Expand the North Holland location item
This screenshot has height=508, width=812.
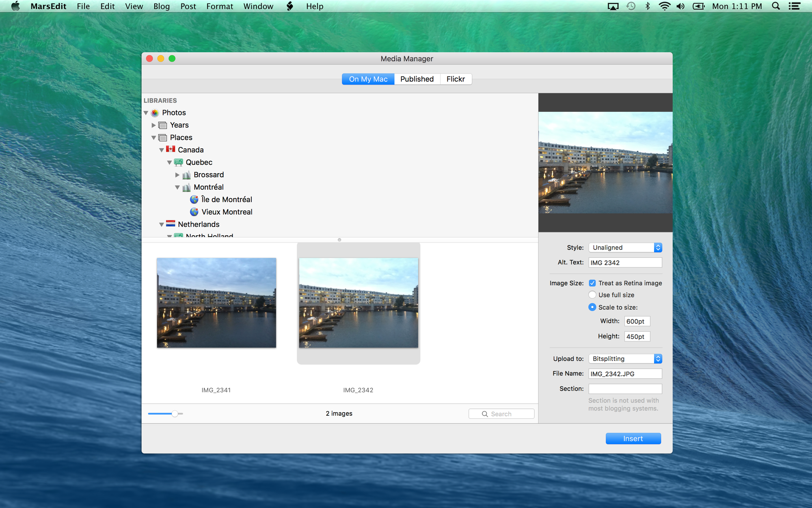[x=169, y=237]
